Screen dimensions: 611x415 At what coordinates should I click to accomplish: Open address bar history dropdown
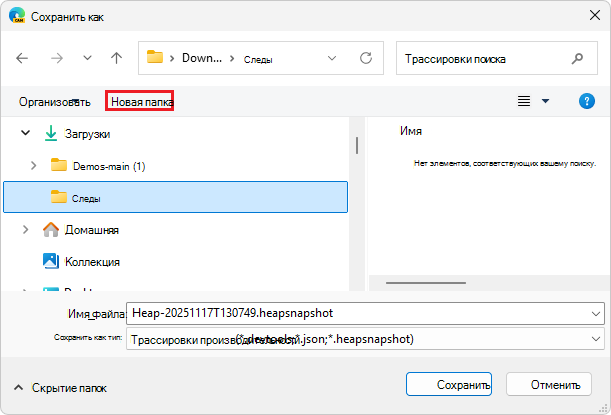(332, 58)
